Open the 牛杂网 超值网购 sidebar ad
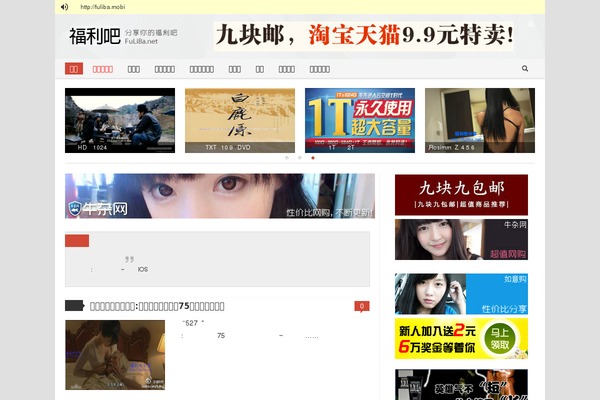The image size is (600, 400). 461,240
